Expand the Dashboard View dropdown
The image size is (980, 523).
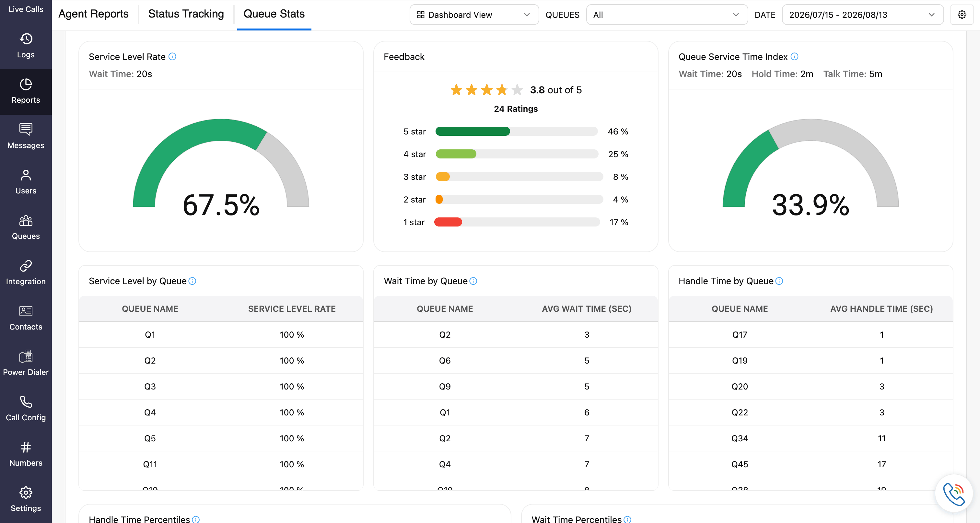[474, 15]
